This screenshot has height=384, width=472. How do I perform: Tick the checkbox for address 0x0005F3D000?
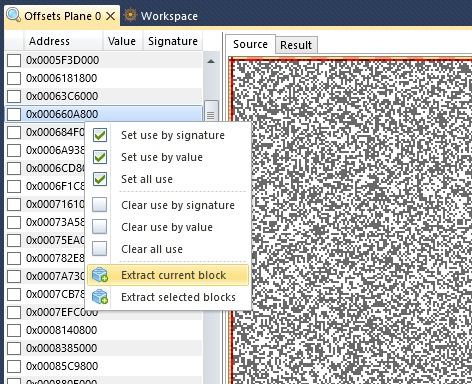click(x=14, y=60)
